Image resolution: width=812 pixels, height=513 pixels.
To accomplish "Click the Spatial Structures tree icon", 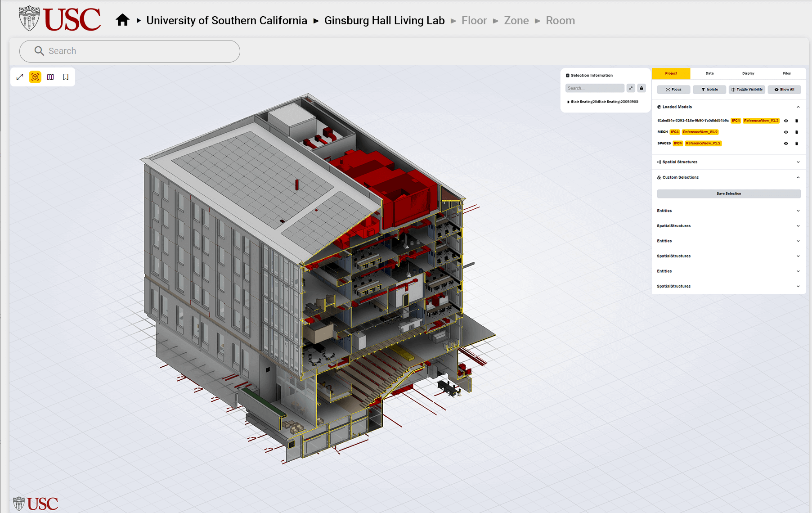I will coord(659,162).
